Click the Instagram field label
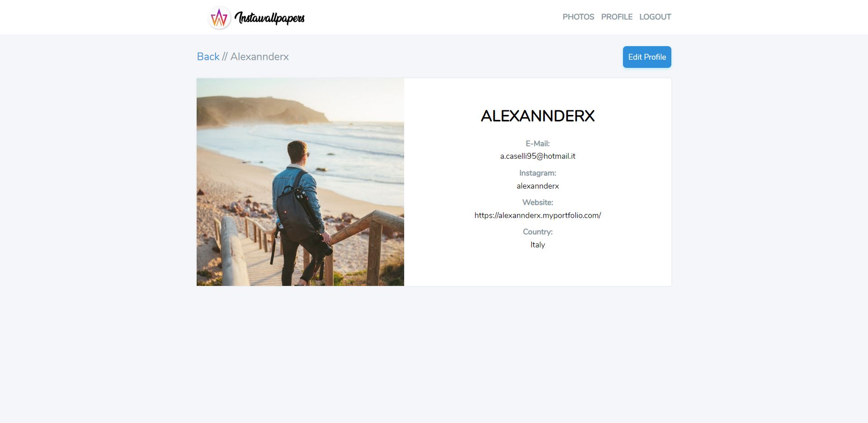Image resolution: width=868 pixels, height=423 pixels. (538, 173)
